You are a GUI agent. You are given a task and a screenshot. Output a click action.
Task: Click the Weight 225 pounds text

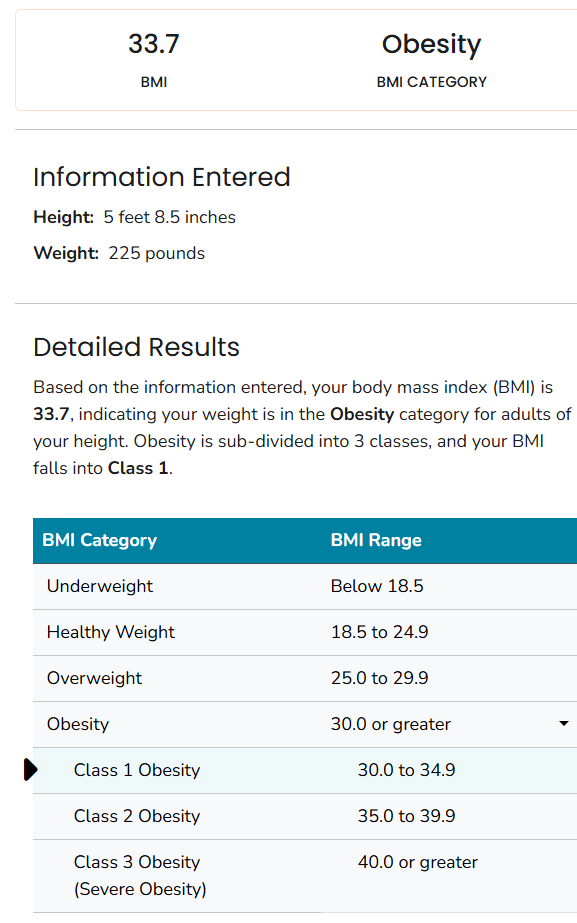[x=120, y=253]
